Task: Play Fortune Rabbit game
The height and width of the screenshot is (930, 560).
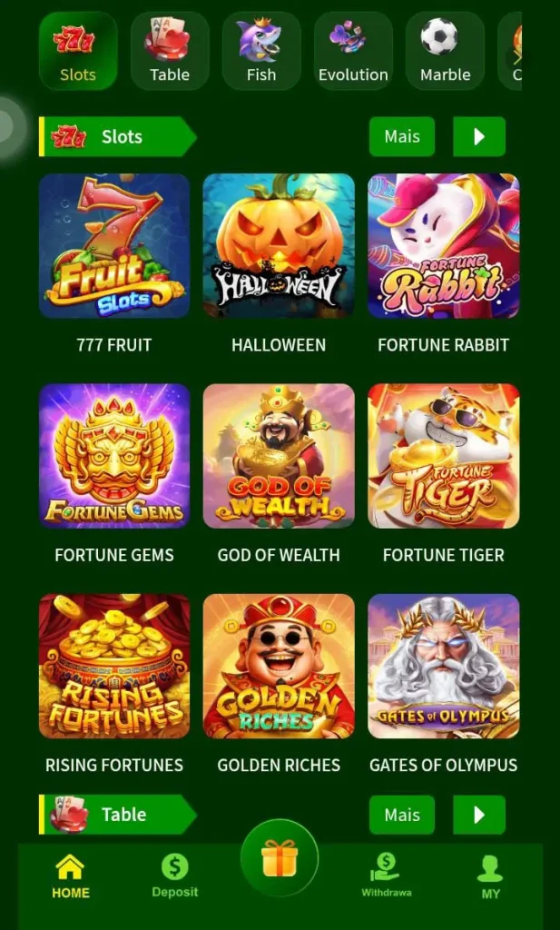Action: (443, 245)
